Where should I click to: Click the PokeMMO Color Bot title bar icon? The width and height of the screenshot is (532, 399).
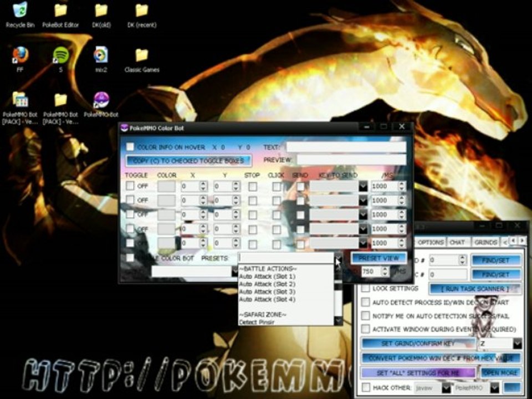click(125, 128)
